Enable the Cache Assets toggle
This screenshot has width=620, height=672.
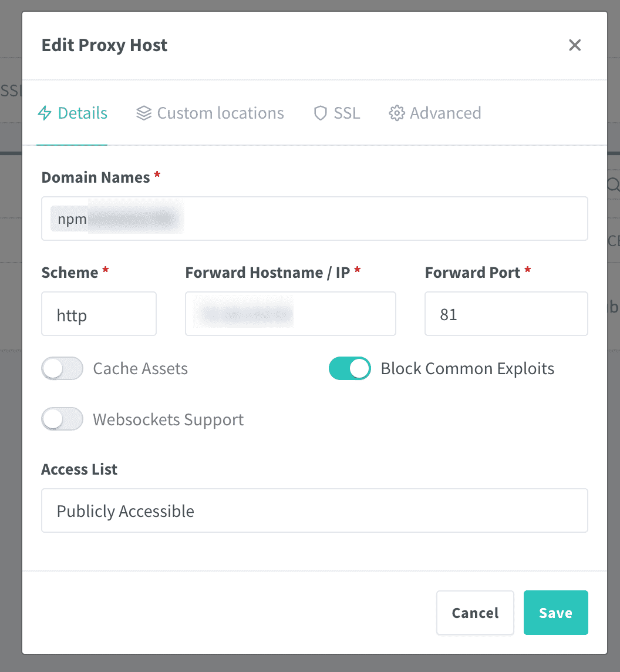tap(62, 368)
